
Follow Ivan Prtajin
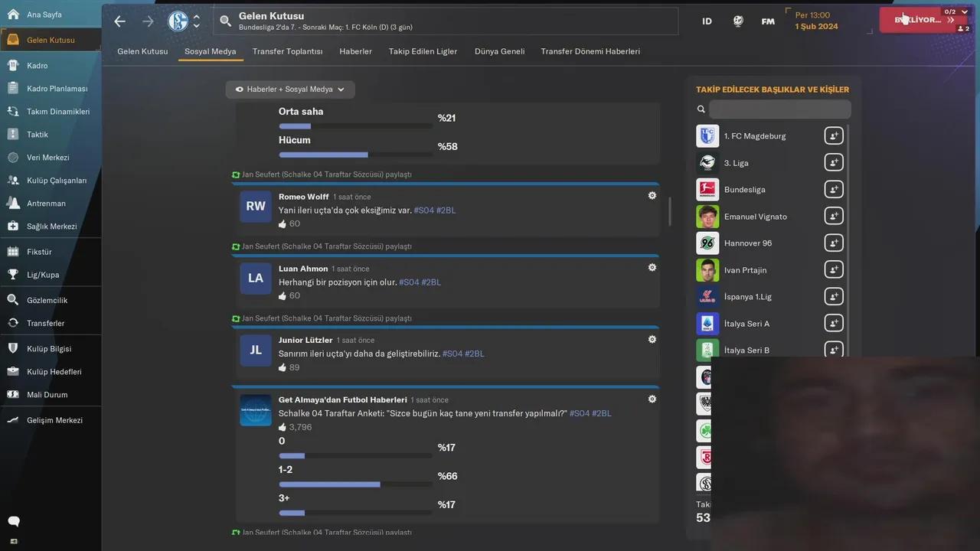pos(834,269)
